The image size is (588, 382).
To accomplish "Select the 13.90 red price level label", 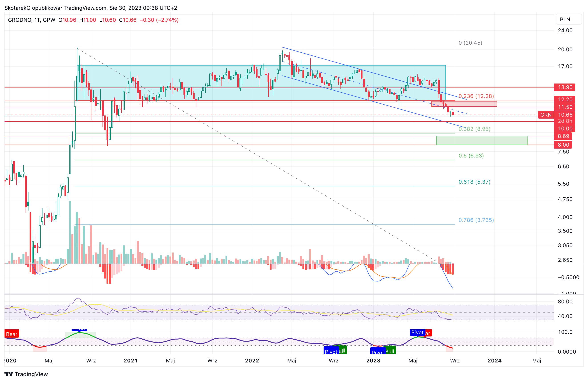I will pyautogui.click(x=565, y=87).
